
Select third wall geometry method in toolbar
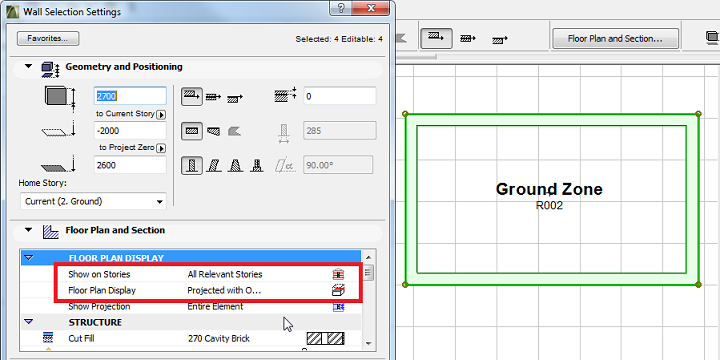click(x=500, y=40)
